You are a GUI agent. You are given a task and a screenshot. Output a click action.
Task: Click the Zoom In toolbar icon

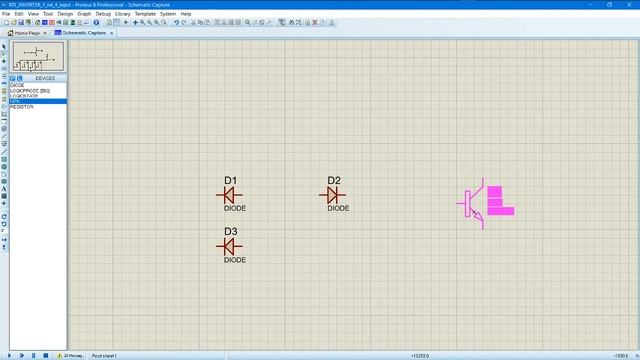(142, 22)
